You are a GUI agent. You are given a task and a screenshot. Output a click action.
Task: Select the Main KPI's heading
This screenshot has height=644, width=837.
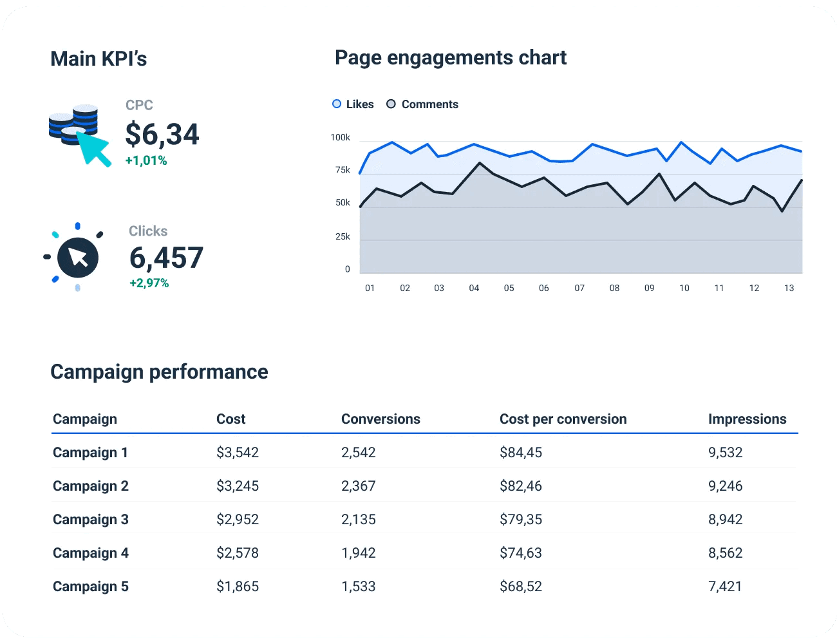click(x=99, y=59)
